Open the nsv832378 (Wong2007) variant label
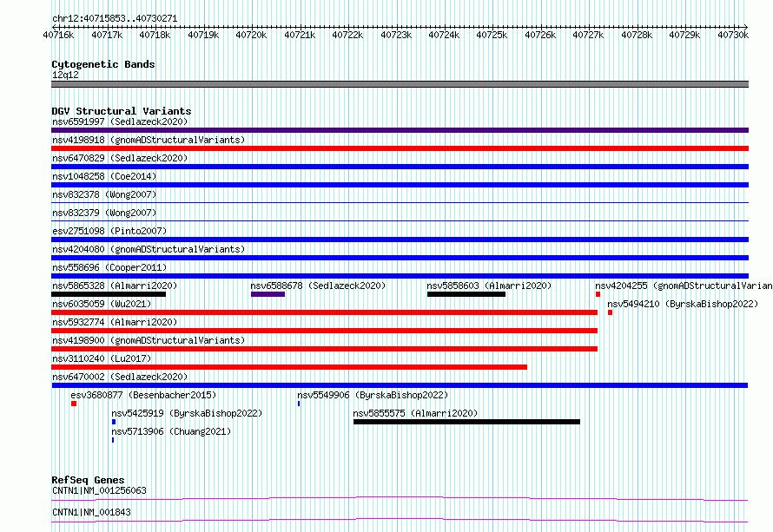The height and width of the screenshot is (532, 773). (104, 194)
